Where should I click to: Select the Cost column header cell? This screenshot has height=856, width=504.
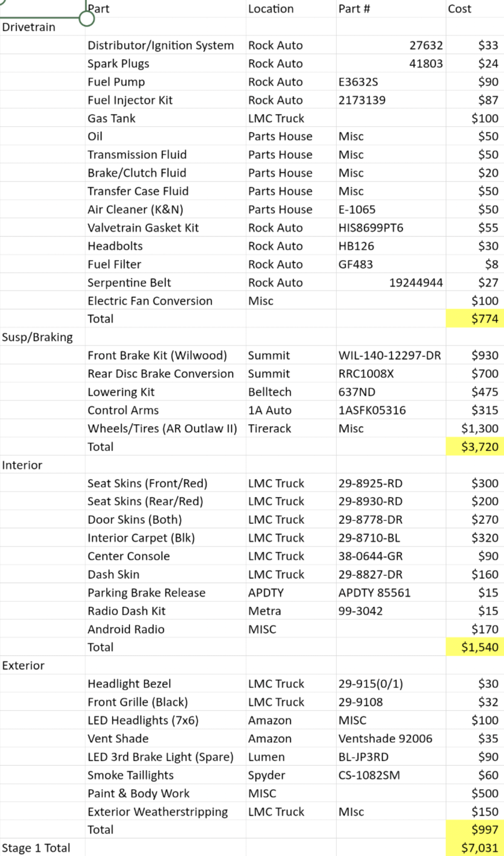tap(460, 9)
